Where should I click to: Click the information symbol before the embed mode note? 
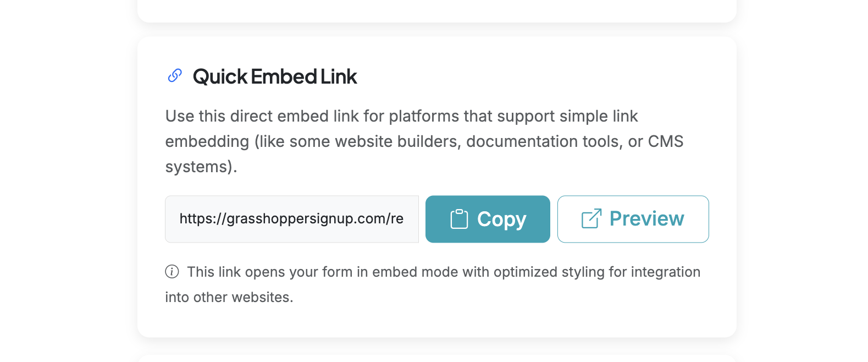pos(172,271)
